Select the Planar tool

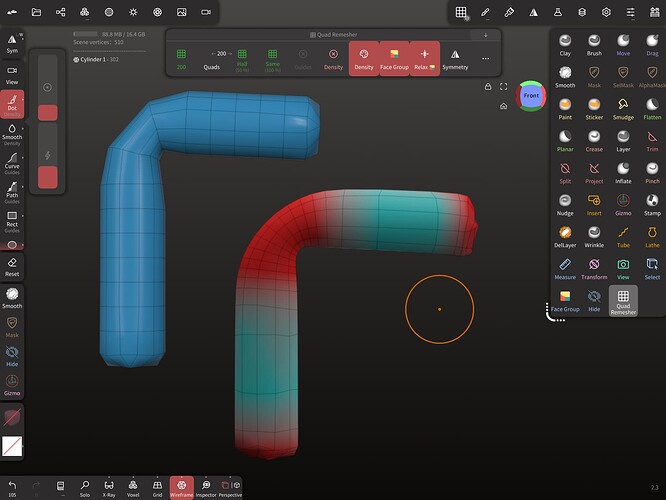point(565,141)
